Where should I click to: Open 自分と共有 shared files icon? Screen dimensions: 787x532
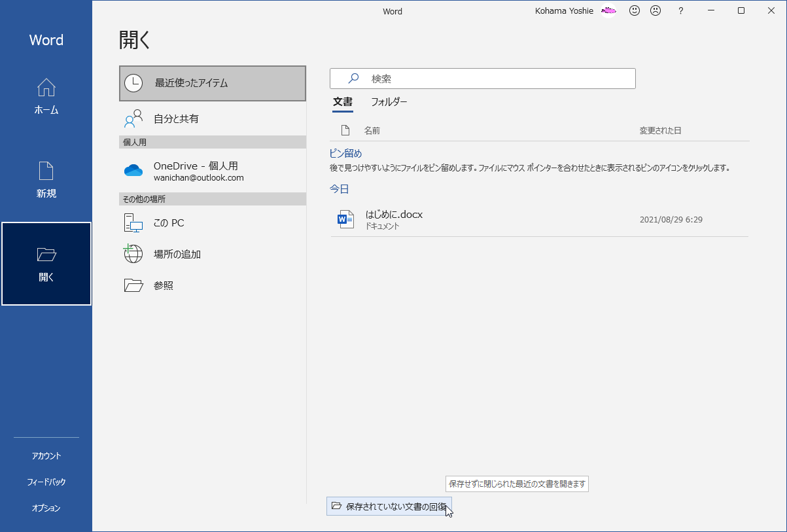click(133, 119)
